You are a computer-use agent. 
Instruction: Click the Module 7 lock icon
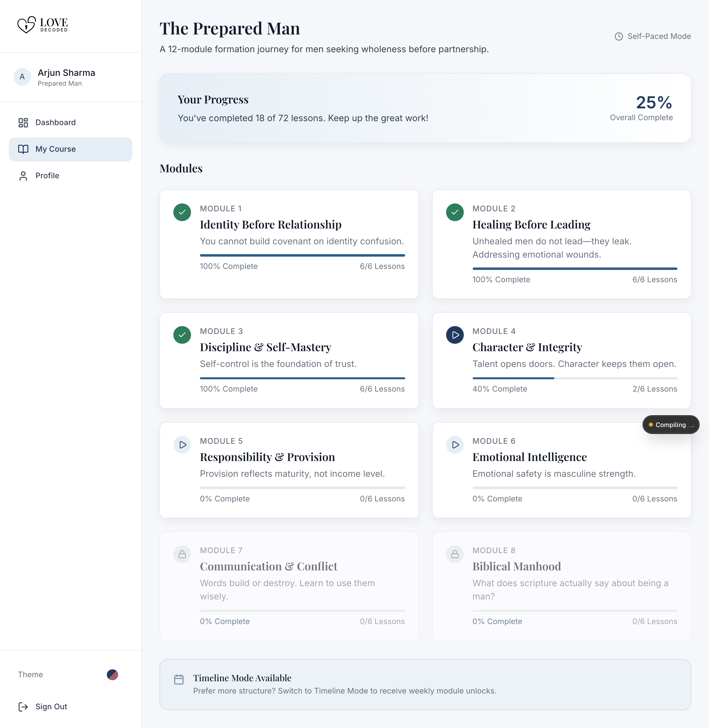point(182,554)
